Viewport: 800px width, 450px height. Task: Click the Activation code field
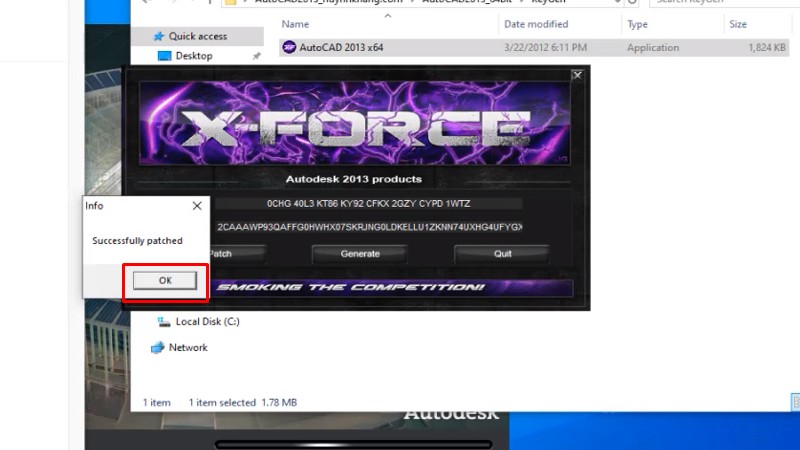[x=367, y=227]
